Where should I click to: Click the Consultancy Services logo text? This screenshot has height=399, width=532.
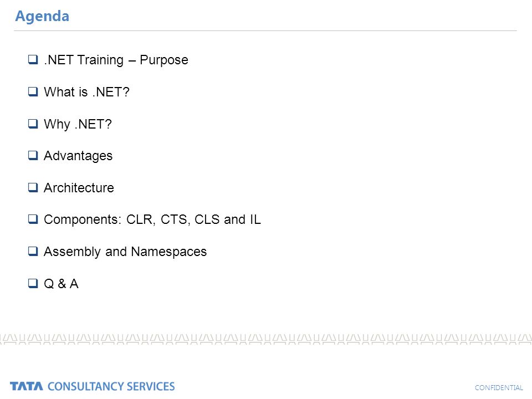111,386
